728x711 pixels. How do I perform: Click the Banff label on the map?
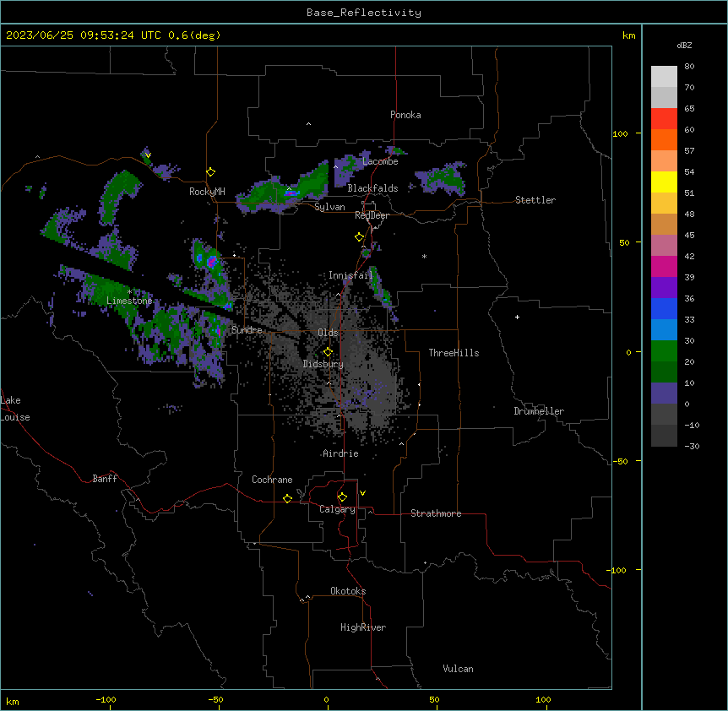[105, 479]
